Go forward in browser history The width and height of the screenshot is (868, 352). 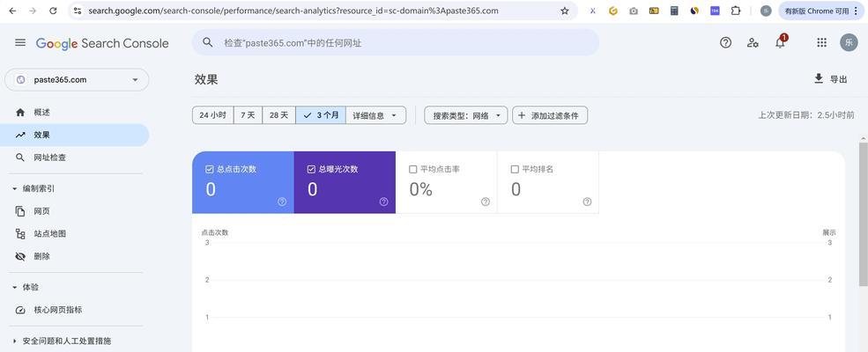[x=33, y=11]
